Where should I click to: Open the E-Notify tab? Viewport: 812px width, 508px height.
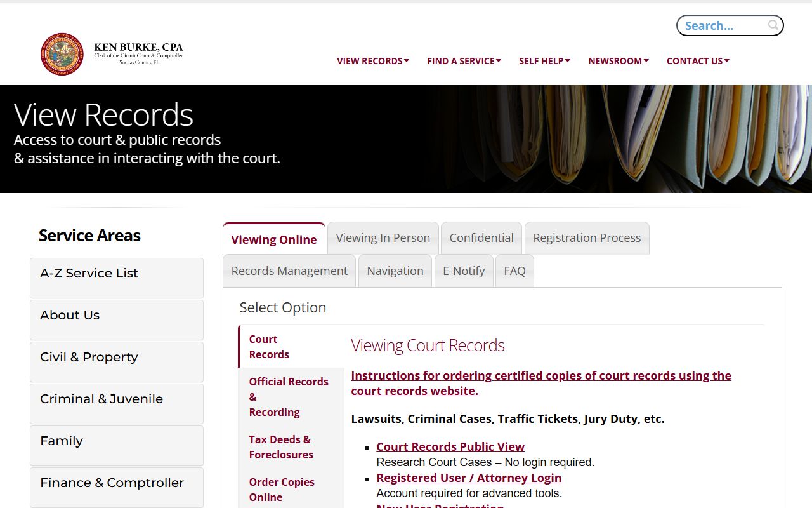click(x=464, y=271)
